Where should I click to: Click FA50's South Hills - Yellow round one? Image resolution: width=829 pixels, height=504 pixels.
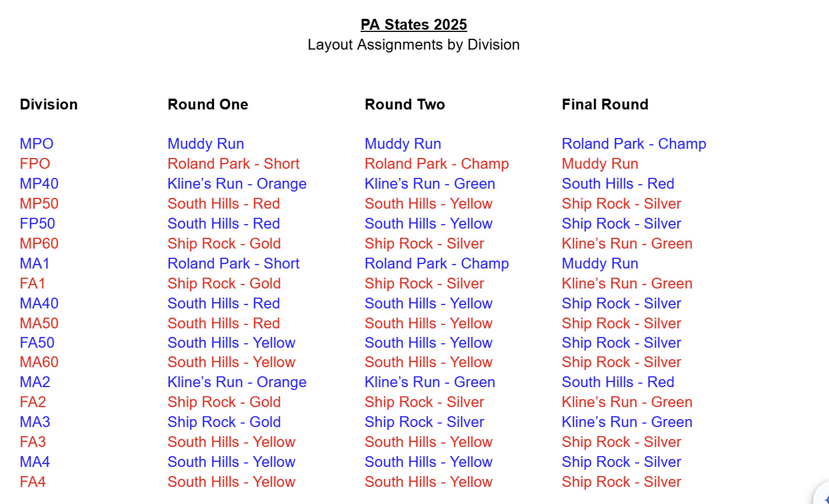click(232, 343)
